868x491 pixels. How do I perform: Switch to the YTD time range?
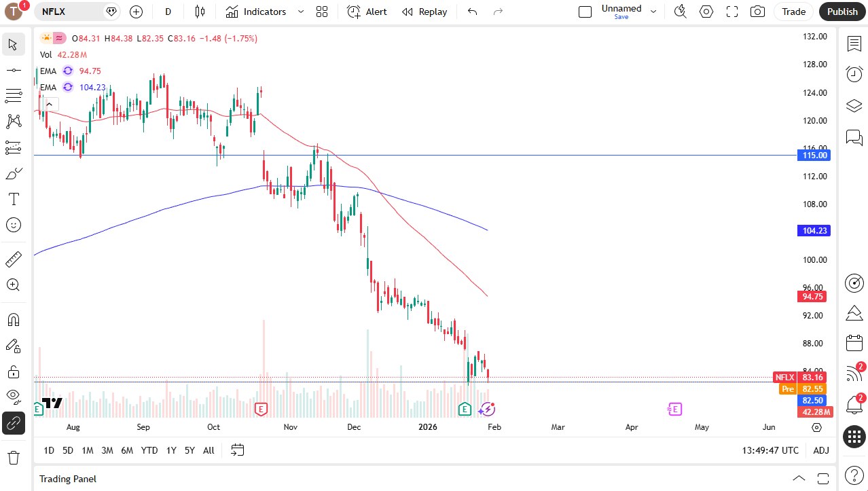[149, 450]
